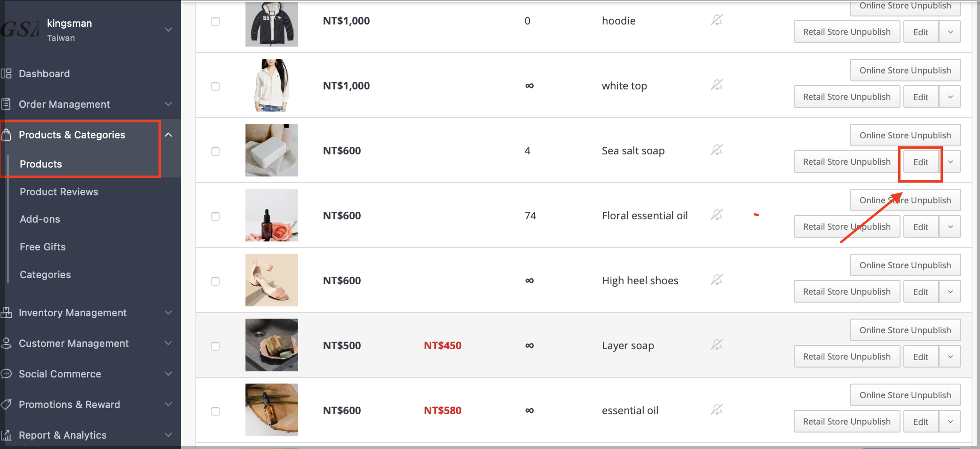The height and width of the screenshot is (449, 980).
Task: Expand the Customer Management menu chevron
Action: tap(168, 343)
